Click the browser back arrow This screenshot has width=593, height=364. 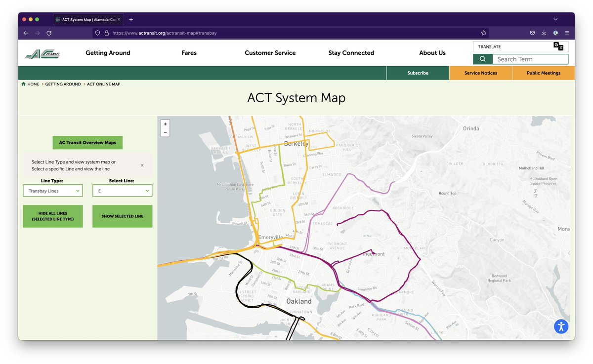[26, 33]
